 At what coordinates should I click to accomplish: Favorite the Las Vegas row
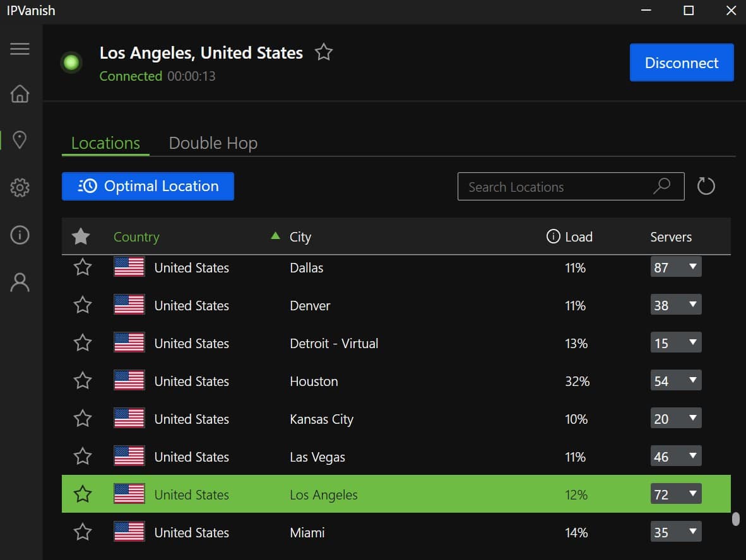(82, 457)
